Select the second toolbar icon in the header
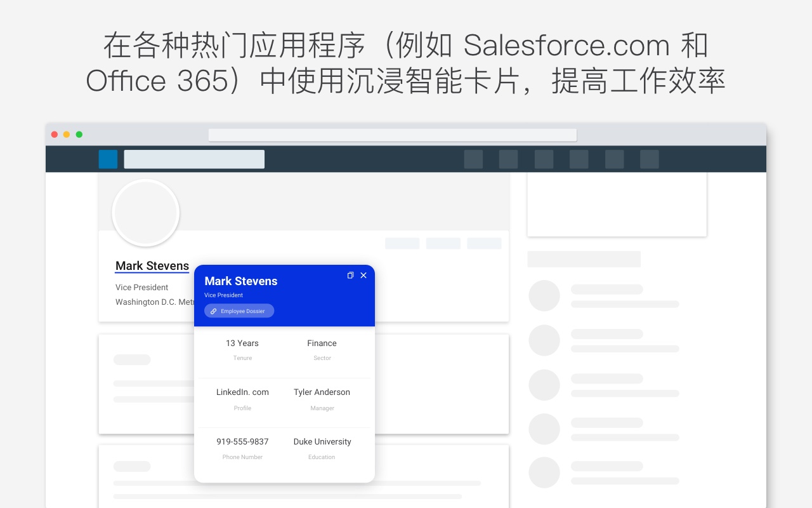Screen dimensions: 812x508 point(509,159)
